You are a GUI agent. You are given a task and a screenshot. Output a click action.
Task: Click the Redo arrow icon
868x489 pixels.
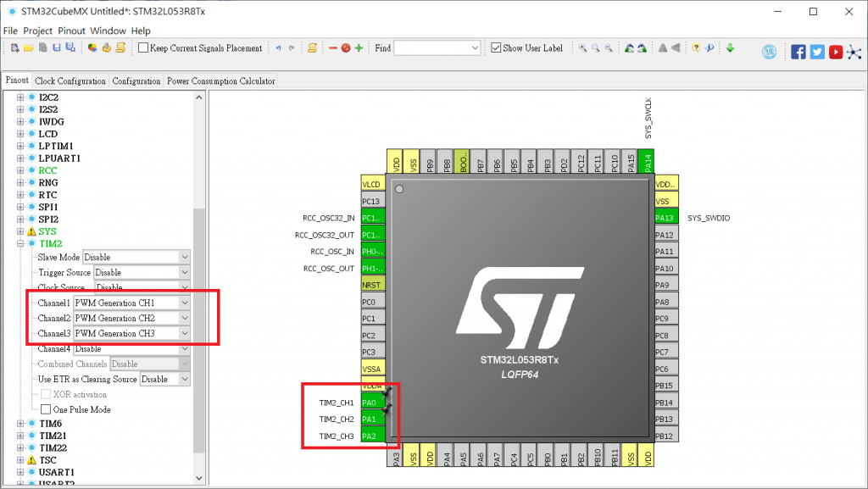[x=292, y=48]
